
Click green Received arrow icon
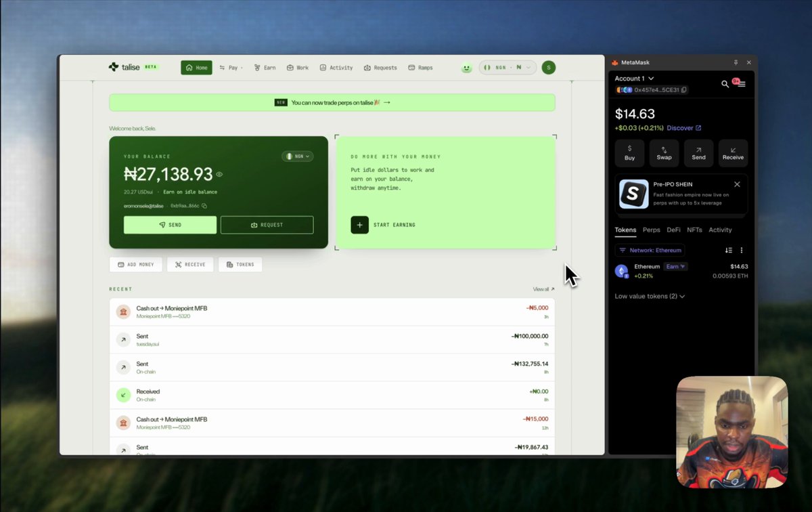click(x=123, y=395)
